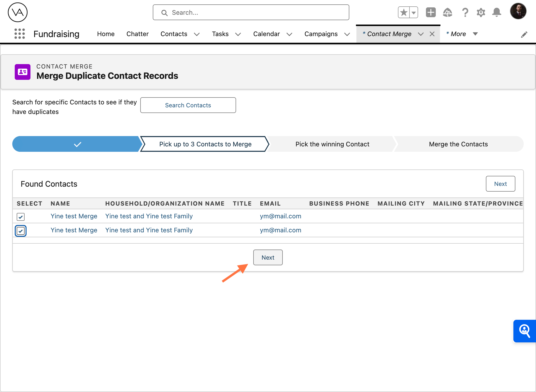
Task: Uncheck the focused second Yine test Merge checkbox
Action: pos(21,231)
